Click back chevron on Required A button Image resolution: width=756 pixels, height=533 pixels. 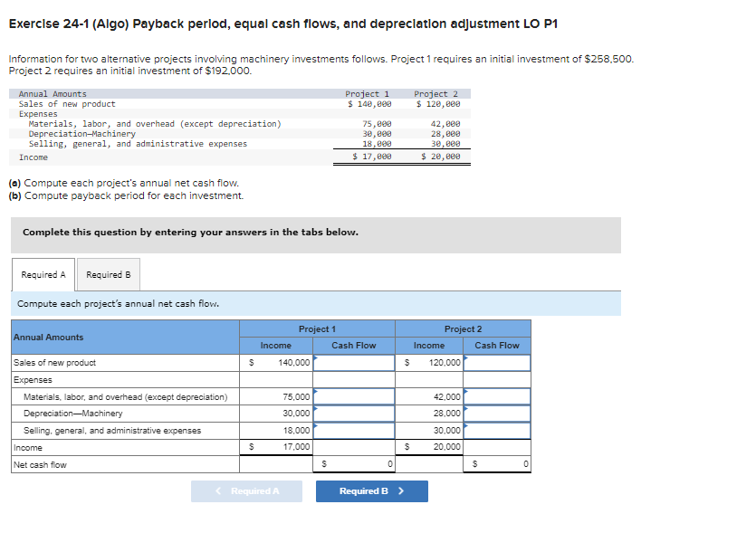(218, 490)
